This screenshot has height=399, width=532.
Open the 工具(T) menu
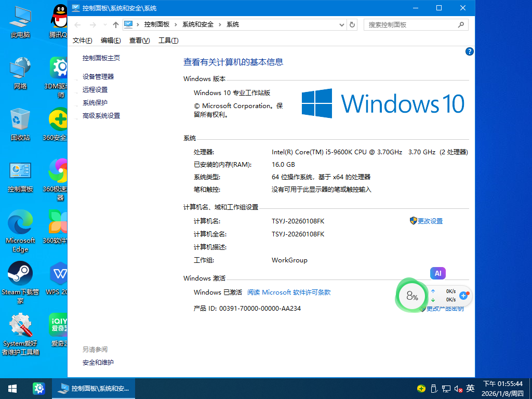click(168, 41)
